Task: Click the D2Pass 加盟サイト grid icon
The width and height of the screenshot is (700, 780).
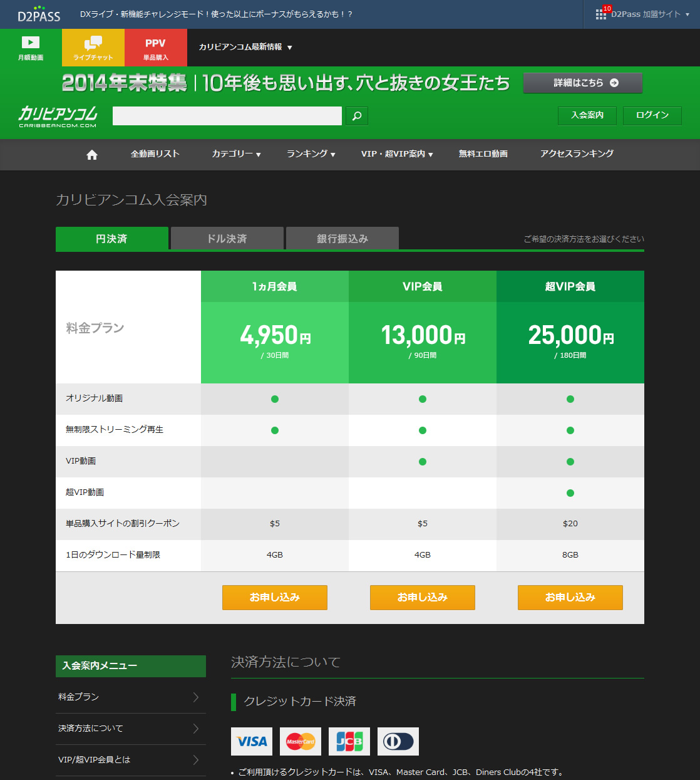Action: [601, 14]
